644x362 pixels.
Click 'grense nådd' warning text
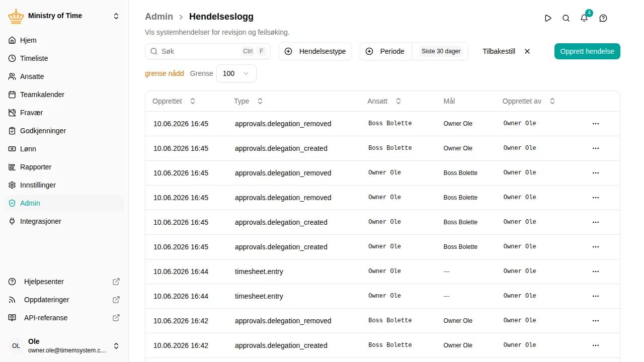[165, 73]
